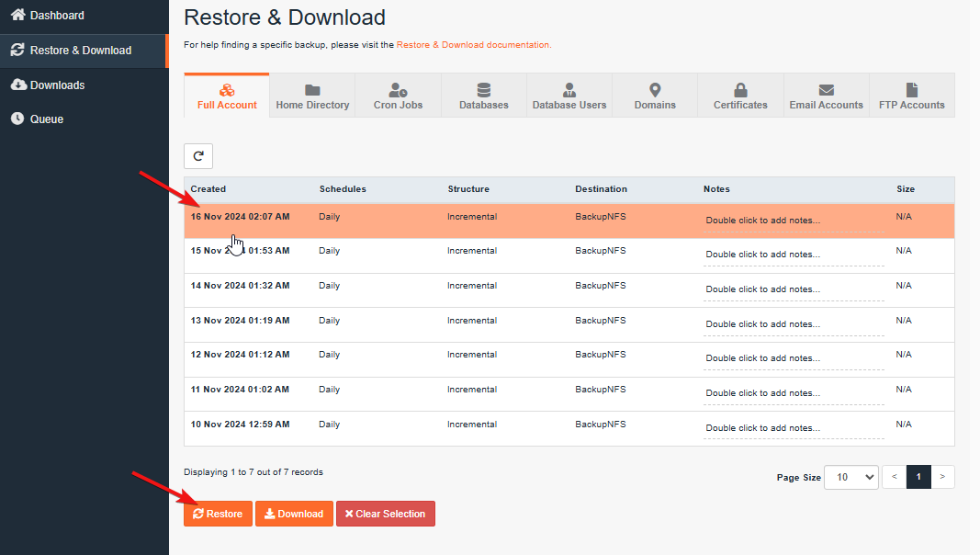Click the Domains map pin icon

(655, 90)
